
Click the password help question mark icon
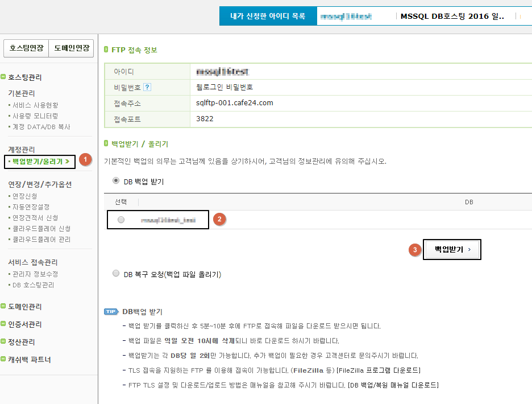pyautogui.click(x=147, y=87)
